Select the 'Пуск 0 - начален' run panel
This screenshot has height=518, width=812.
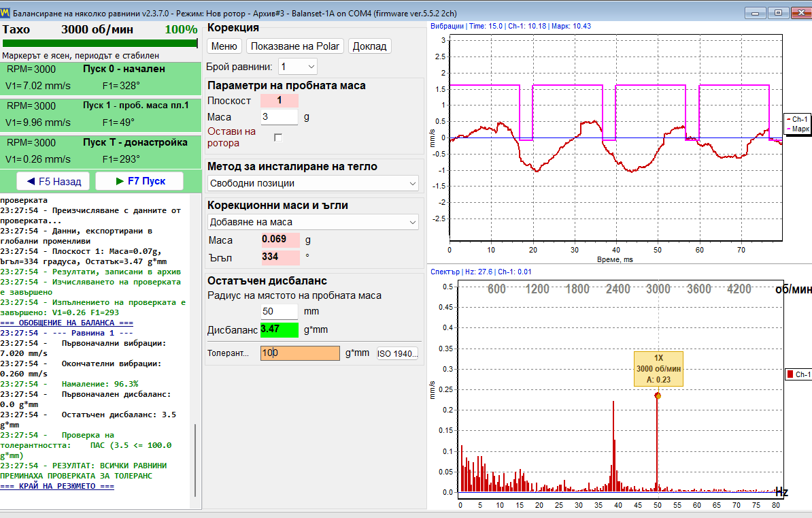[101, 78]
